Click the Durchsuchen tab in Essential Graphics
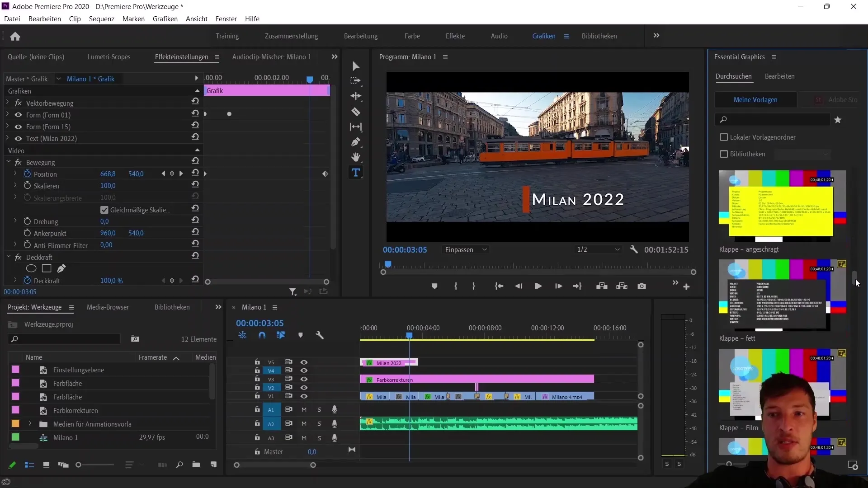 [735, 75]
